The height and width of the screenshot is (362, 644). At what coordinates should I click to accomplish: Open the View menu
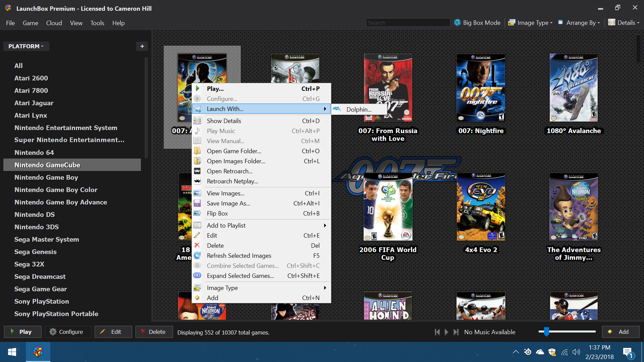pos(76,23)
